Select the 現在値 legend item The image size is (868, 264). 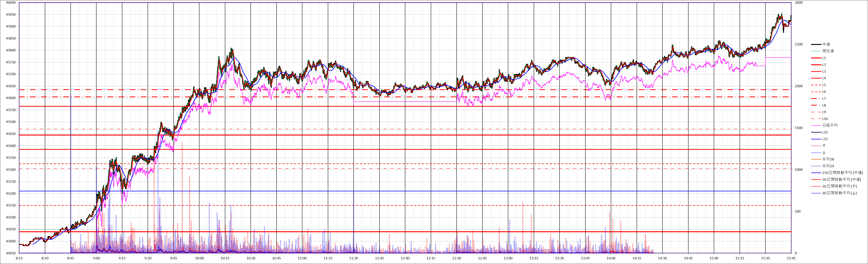click(828, 51)
